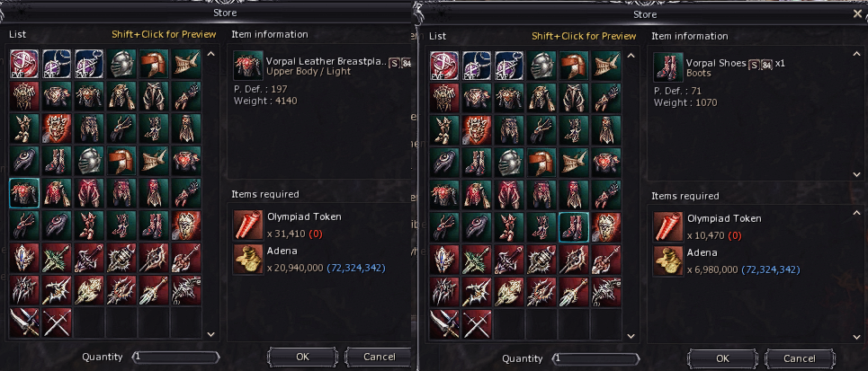Confirm the Vorpal Leather Breastplate purchase with OK
The width and height of the screenshot is (868, 371).
[x=302, y=357]
